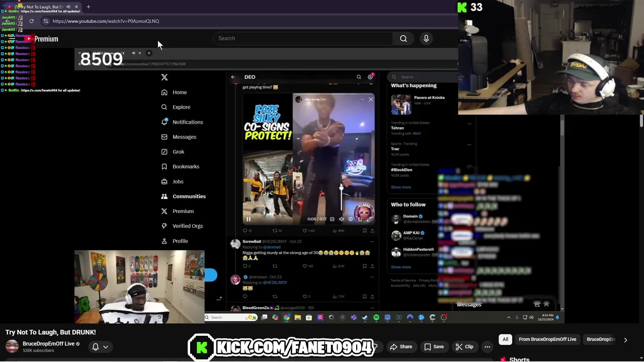Open community settings icon with notification badge
The height and width of the screenshot is (362, 644).
(x=370, y=77)
